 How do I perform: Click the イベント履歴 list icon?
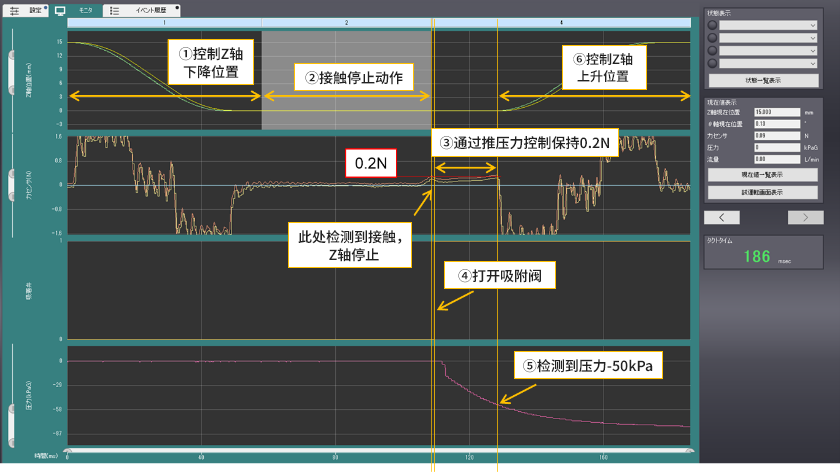click(x=114, y=8)
